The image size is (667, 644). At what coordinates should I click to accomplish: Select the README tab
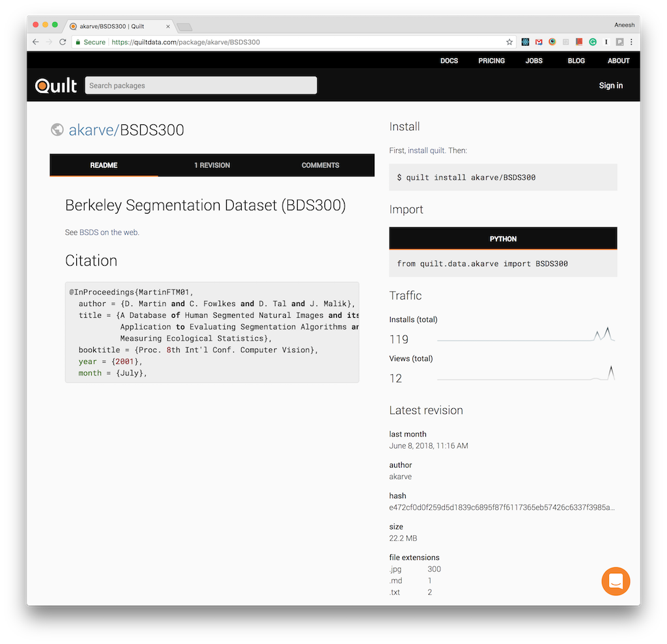[104, 165]
